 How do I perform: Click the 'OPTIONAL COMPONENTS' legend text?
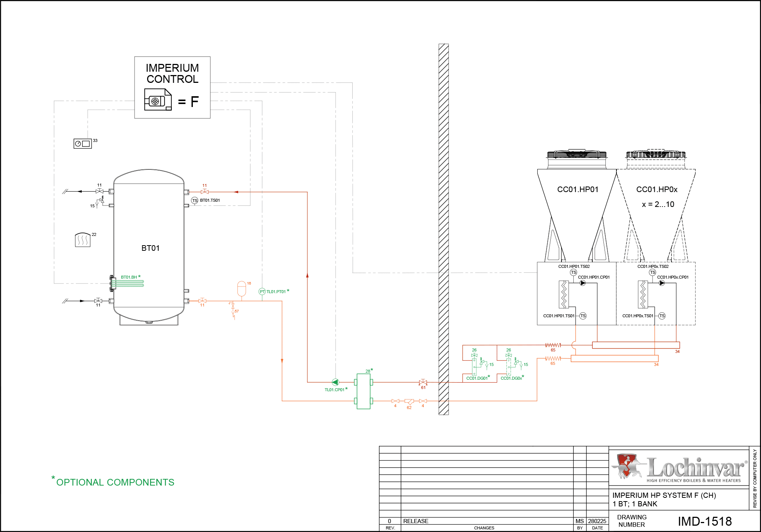(x=115, y=482)
